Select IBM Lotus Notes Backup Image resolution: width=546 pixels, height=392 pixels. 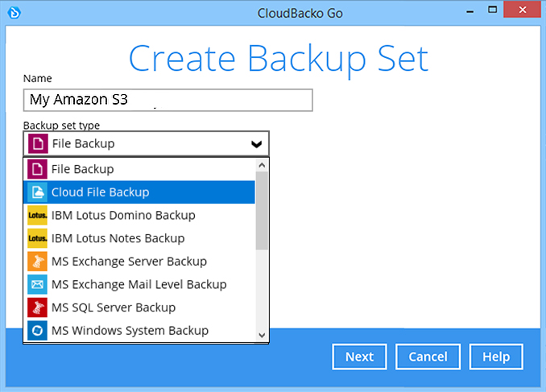139,238
